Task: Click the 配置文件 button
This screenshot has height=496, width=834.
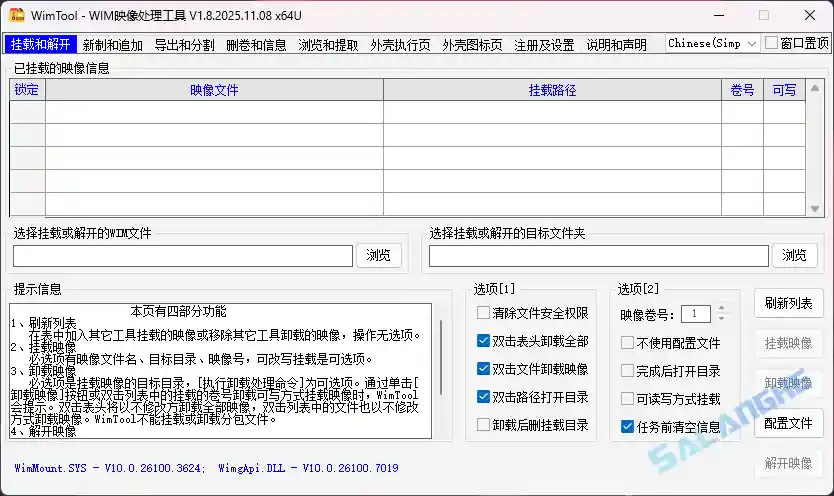Action: tap(788, 424)
